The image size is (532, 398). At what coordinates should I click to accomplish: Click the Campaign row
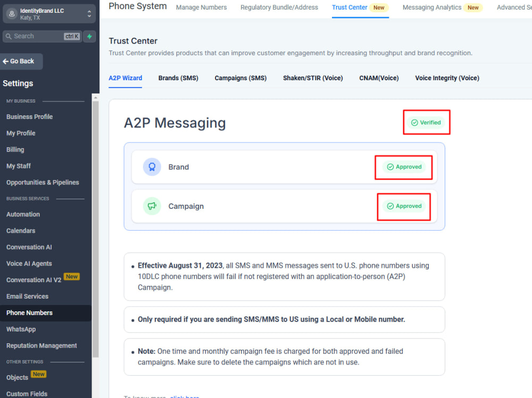(x=284, y=206)
